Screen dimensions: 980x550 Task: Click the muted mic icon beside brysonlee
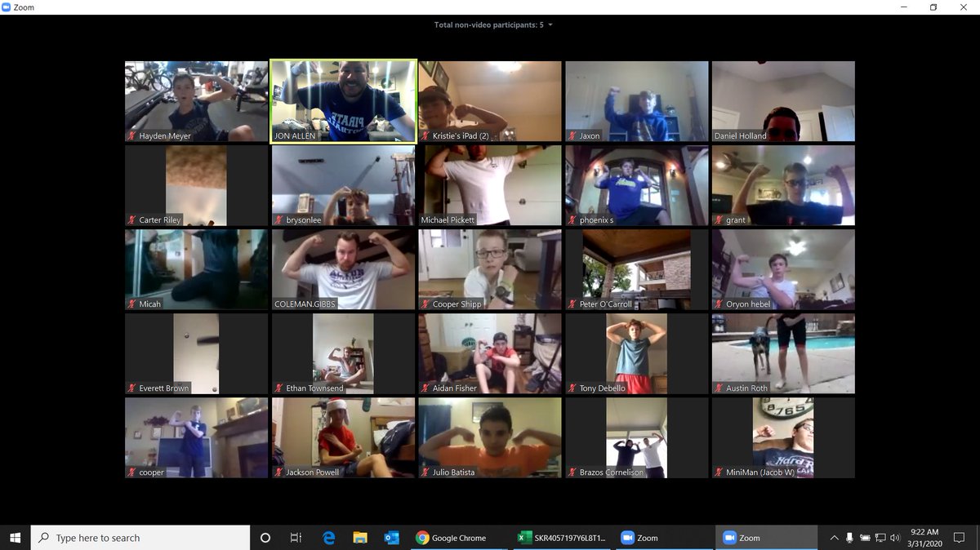(278, 220)
